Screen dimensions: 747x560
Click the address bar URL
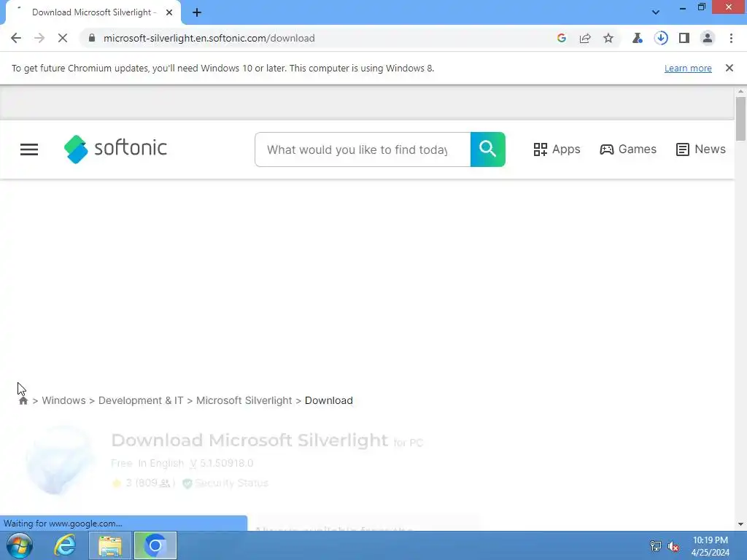pyautogui.click(x=209, y=38)
